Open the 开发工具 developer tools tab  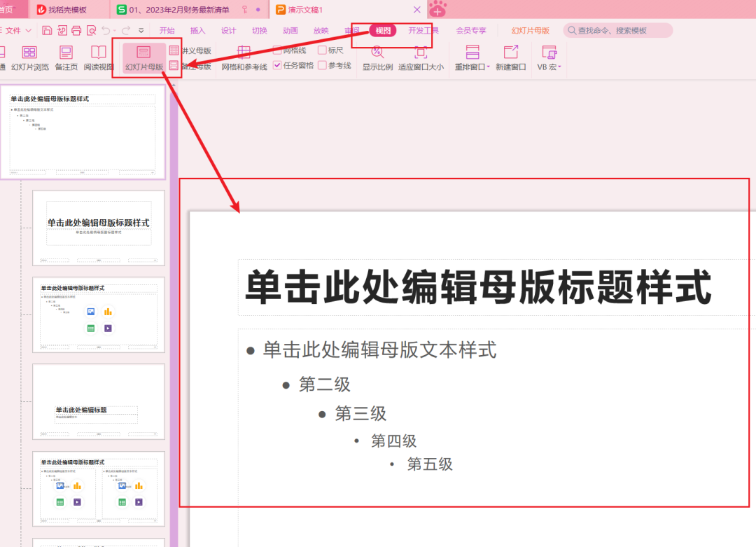coord(423,30)
